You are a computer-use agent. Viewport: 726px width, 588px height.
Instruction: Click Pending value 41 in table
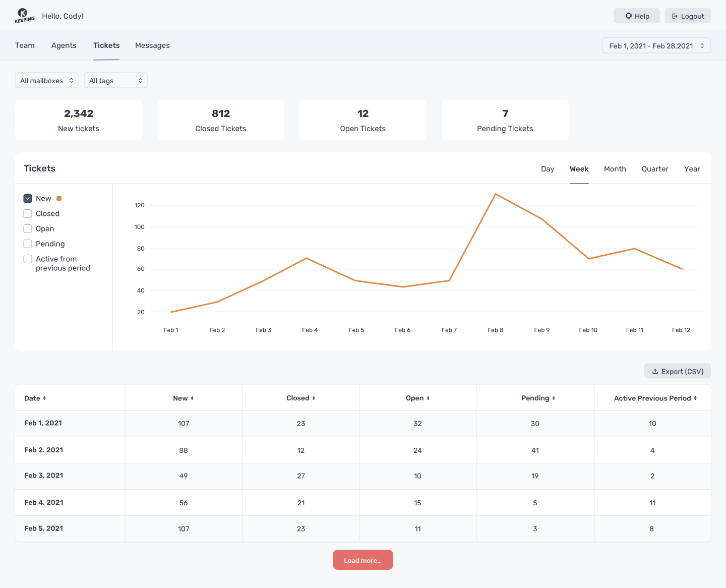pos(535,450)
